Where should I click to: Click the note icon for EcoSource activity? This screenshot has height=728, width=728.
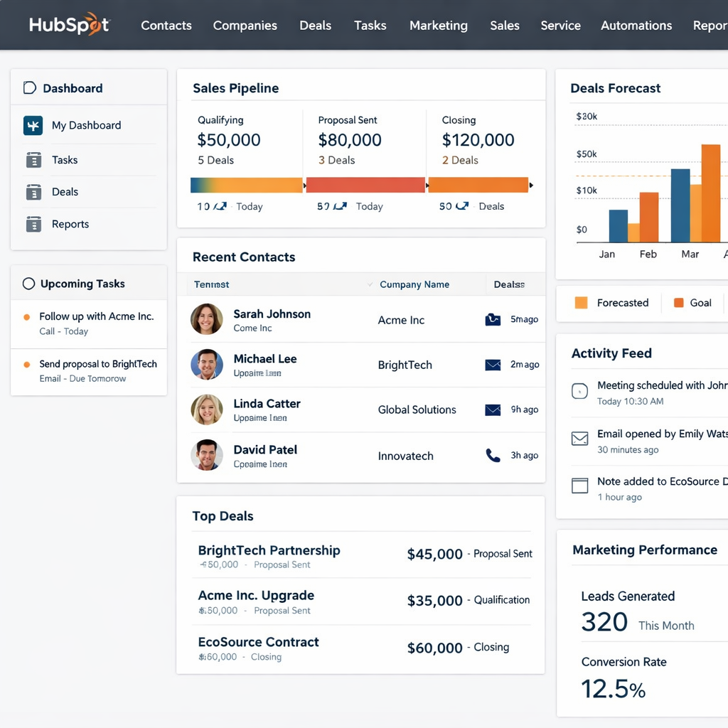pos(580,486)
